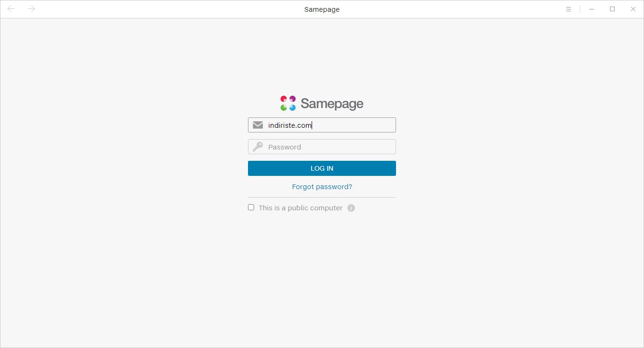Click the key icon in password field
The image size is (644, 348).
click(258, 147)
